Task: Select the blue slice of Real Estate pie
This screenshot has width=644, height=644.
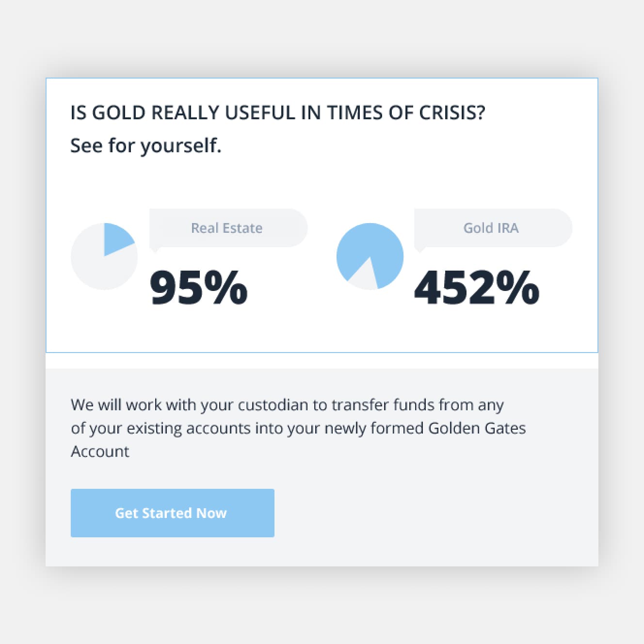Action: click(x=117, y=239)
